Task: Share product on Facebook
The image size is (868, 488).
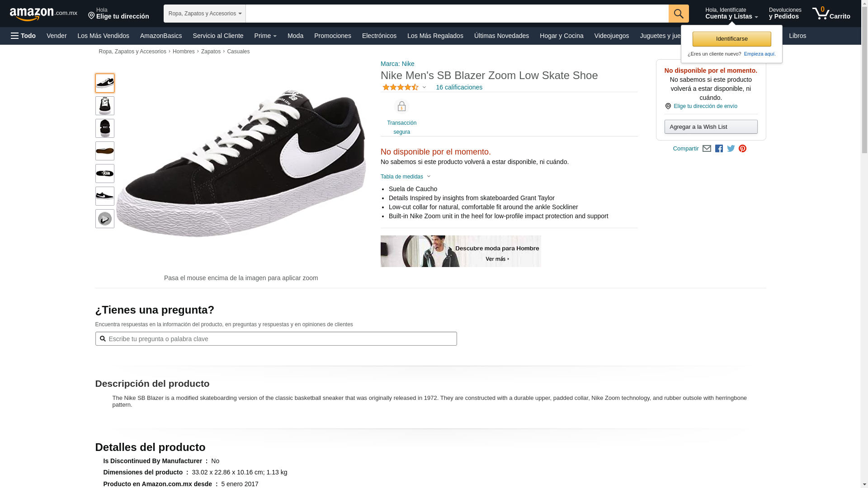Action: coord(719,149)
